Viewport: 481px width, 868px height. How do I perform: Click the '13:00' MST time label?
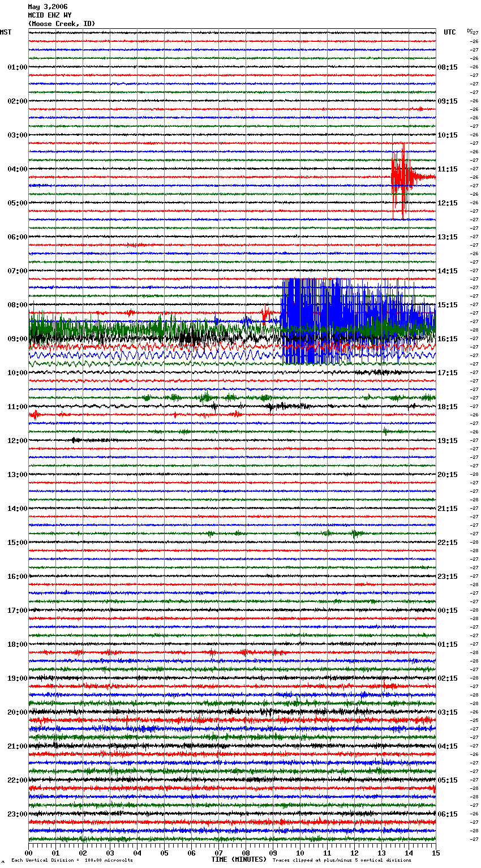(x=18, y=475)
